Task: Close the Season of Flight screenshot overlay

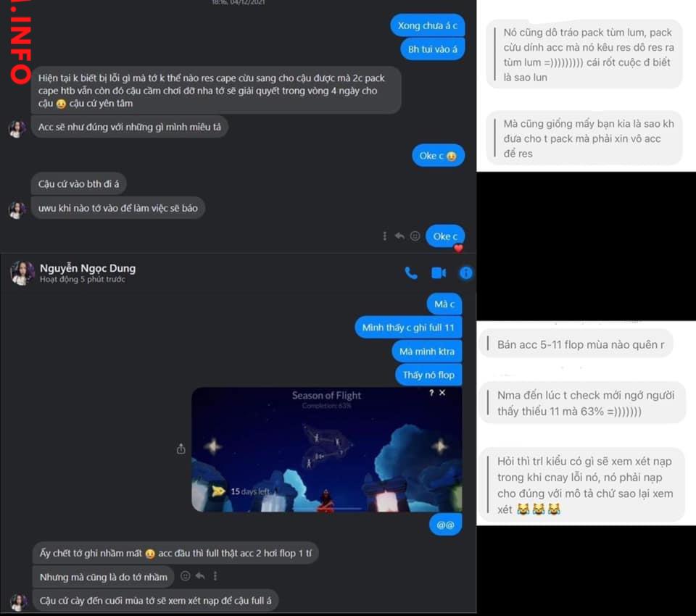Action: click(x=442, y=392)
